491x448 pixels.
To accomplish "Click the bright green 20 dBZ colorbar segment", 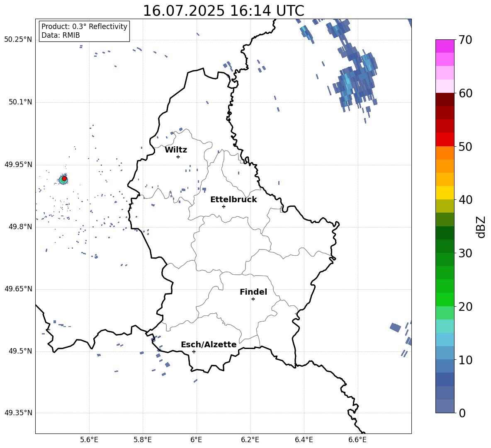I will [x=445, y=299].
